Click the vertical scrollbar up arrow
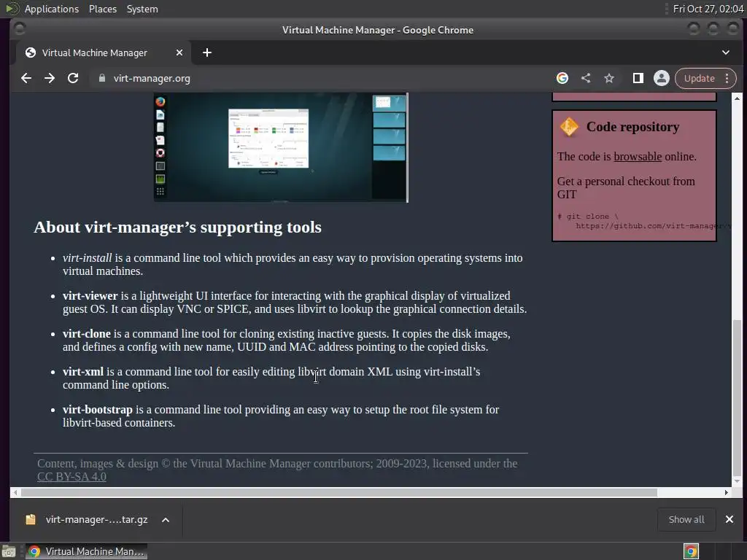Screen dimensions: 747x560 click(x=737, y=98)
